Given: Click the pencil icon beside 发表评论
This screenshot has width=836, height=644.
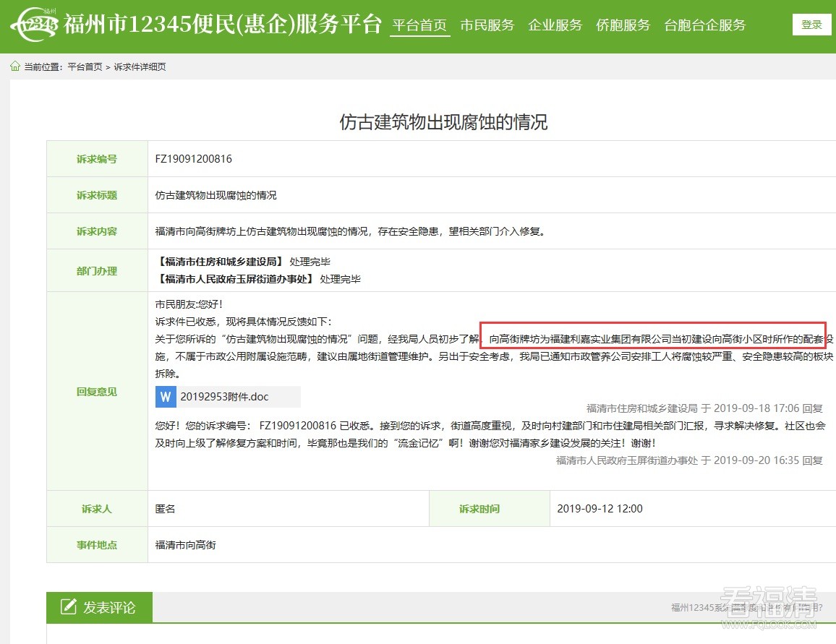Looking at the screenshot, I should click(x=68, y=606).
